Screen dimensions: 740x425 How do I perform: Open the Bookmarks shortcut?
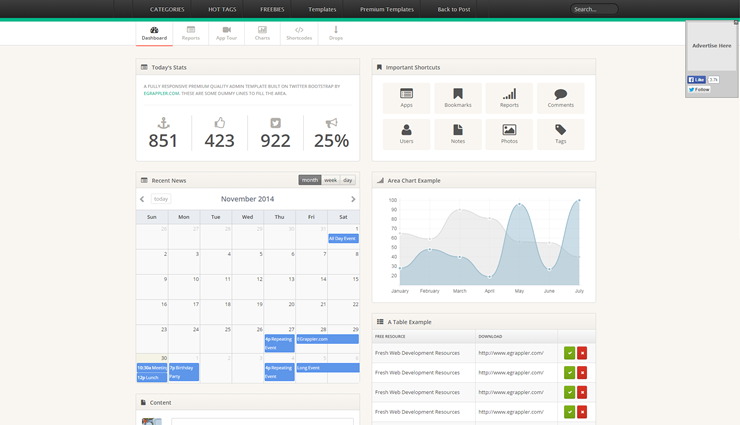[x=458, y=98]
